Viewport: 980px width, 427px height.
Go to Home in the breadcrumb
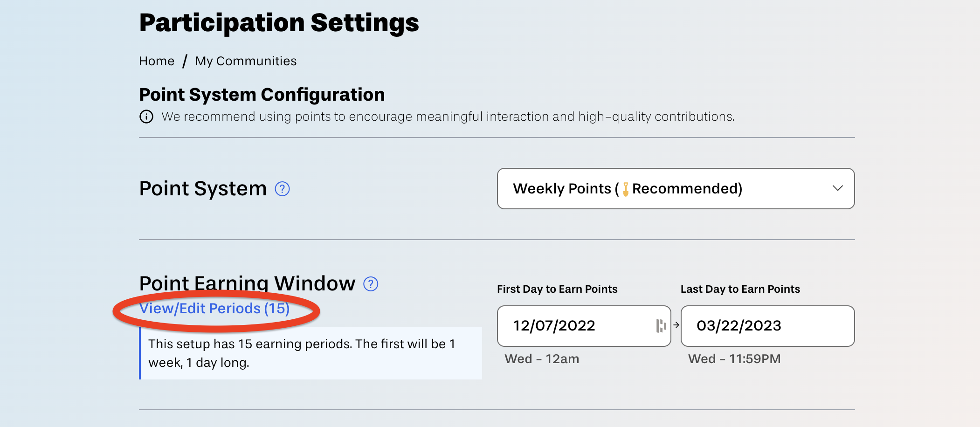pyautogui.click(x=157, y=61)
